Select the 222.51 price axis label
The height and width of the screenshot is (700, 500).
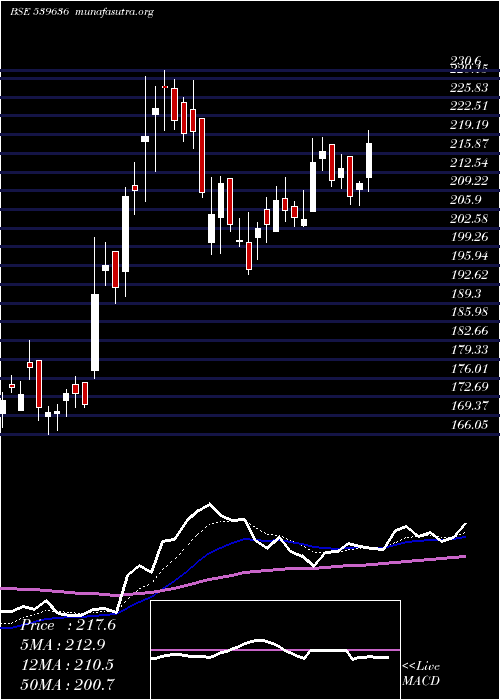(469, 106)
